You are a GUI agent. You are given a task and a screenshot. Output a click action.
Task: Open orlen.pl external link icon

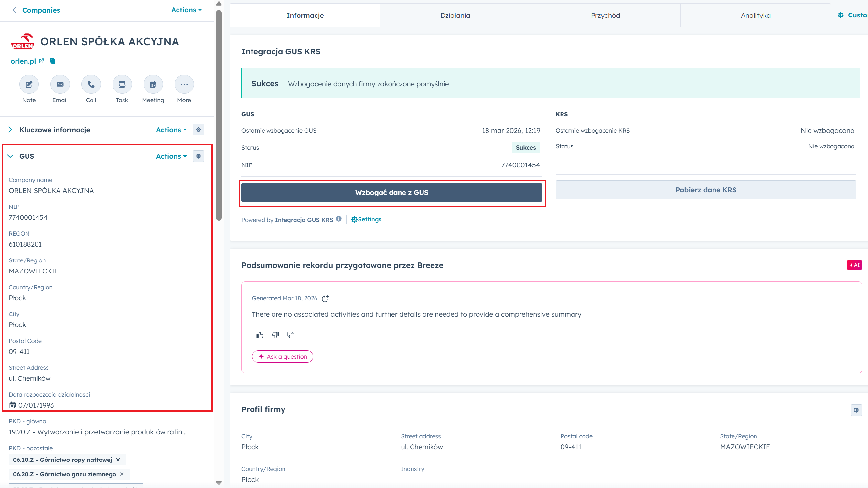tap(41, 61)
